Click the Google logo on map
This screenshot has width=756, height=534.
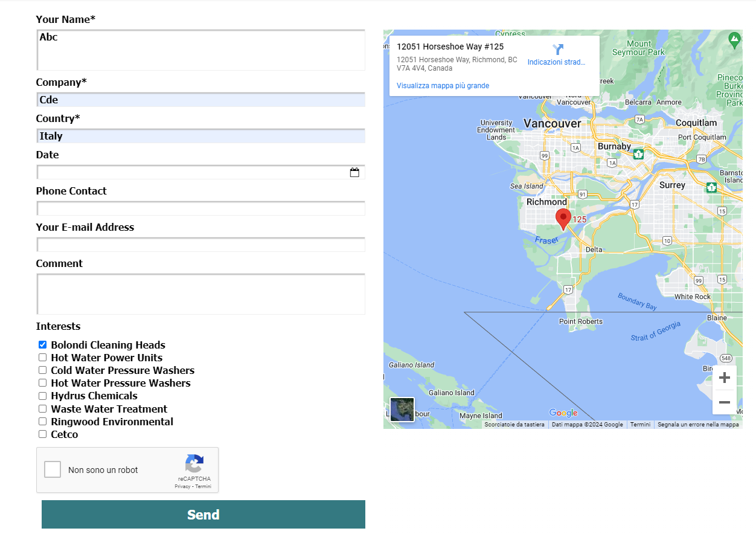(563, 413)
